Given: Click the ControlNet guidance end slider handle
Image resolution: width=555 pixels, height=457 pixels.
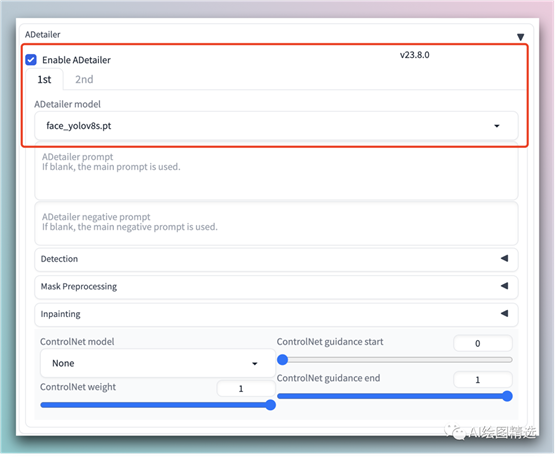Looking at the screenshot, I should [507, 396].
